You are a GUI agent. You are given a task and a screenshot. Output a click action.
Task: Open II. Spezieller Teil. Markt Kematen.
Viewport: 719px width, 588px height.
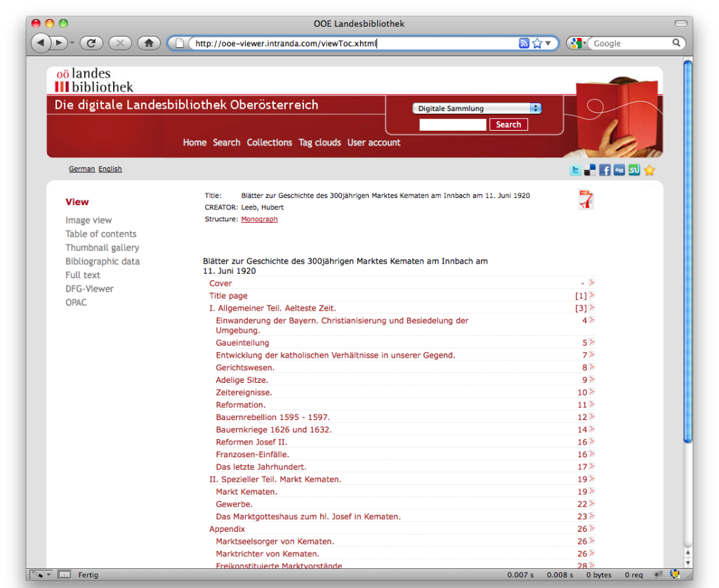pos(275,479)
